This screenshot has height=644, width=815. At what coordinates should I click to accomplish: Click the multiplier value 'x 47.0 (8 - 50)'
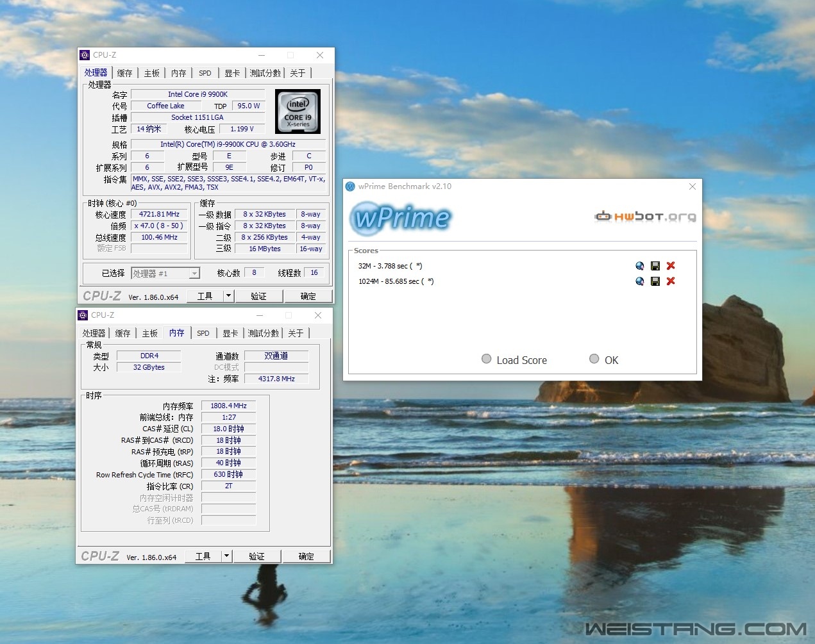(x=160, y=226)
